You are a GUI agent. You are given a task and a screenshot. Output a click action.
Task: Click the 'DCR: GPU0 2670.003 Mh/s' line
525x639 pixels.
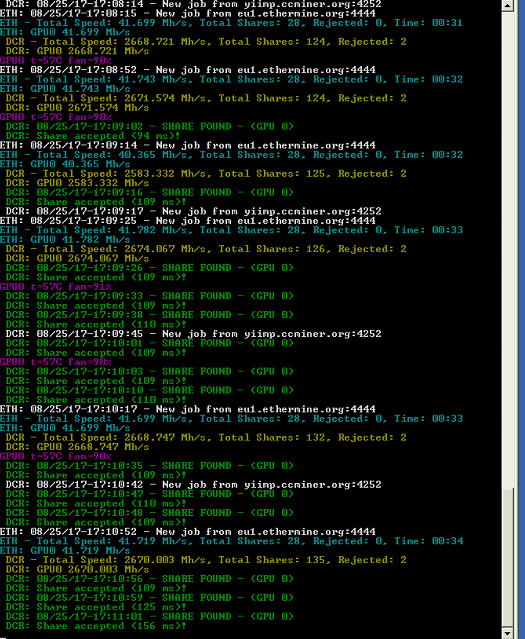77,569
